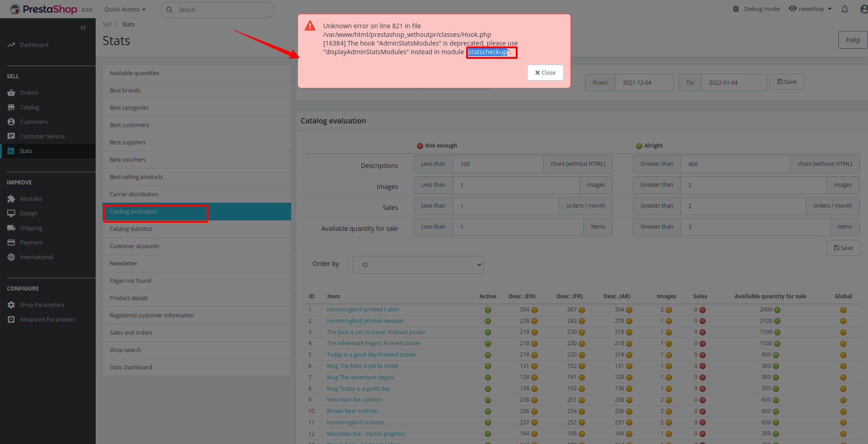868x444 pixels.
Task: Open Customer Service panel
Action: (x=42, y=136)
